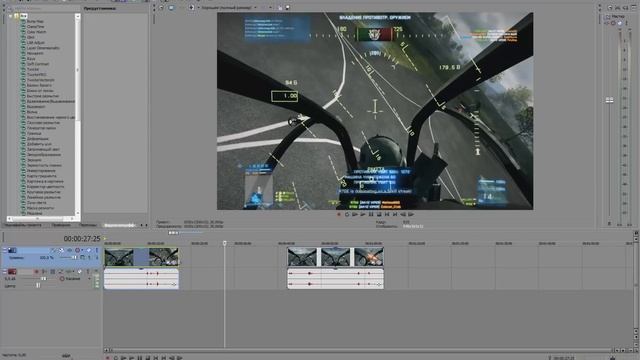Select Bump Map effect in the tree

tap(35, 21)
